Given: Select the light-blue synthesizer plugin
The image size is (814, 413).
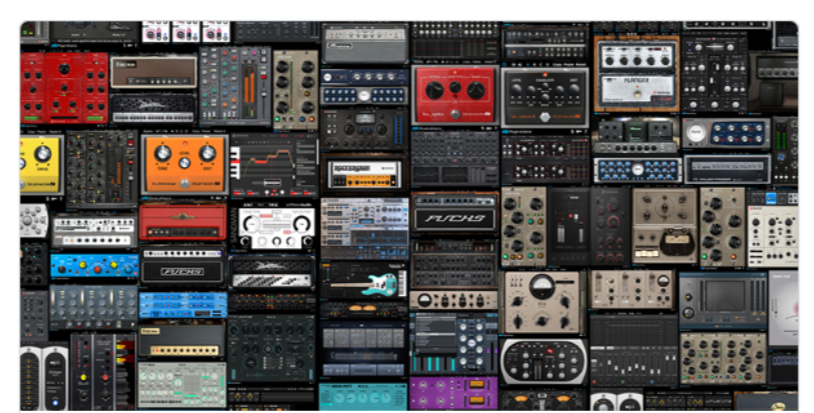Looking at the screenshot, I should coord(364,228).
